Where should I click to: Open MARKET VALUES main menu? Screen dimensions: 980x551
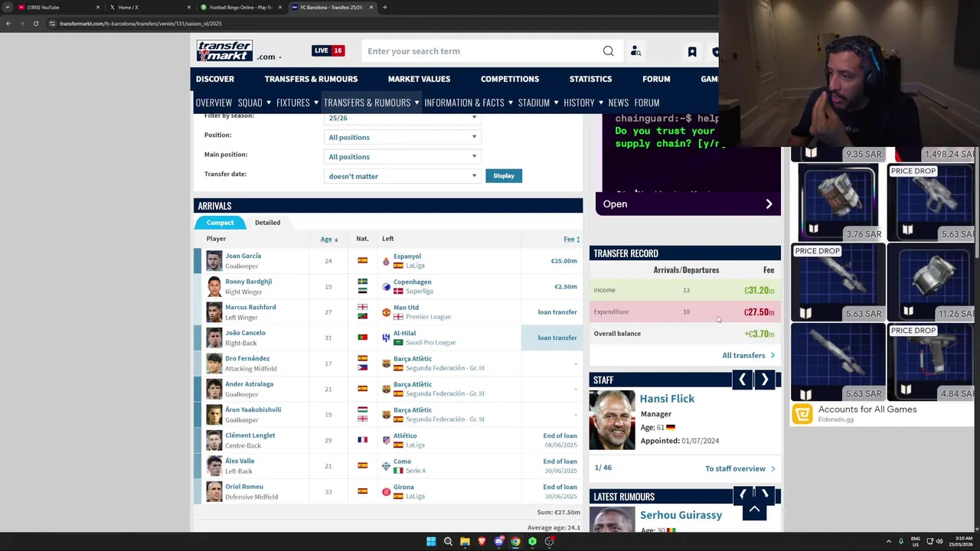pos(419,79)
